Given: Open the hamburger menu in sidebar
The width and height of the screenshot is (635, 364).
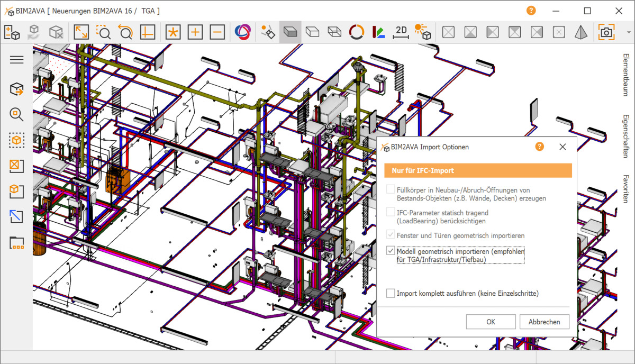Looking at the screenshot, I should 17,60.
